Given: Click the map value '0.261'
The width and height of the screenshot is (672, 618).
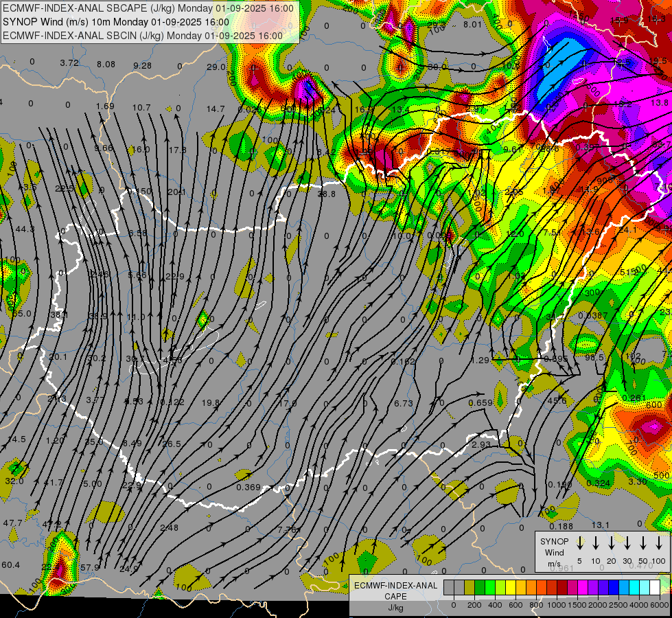Looking at the screenshot, I should click(634, 398).
